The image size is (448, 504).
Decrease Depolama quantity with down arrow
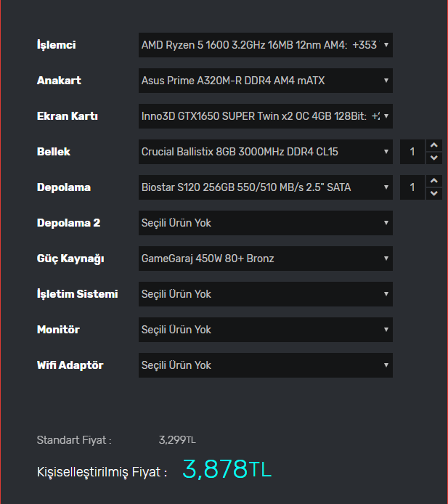coord(434,193)
